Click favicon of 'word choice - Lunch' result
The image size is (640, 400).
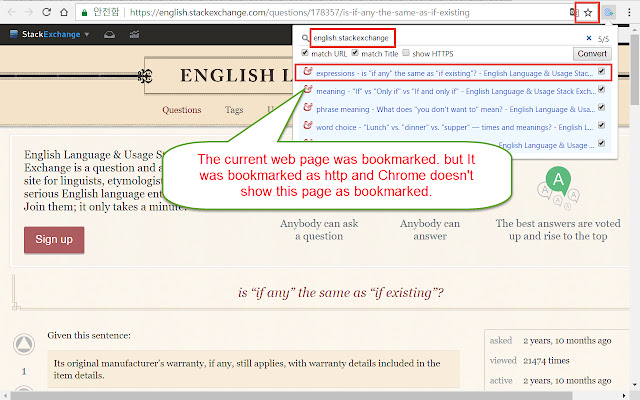pyautogui.click(x=308, y=126)
